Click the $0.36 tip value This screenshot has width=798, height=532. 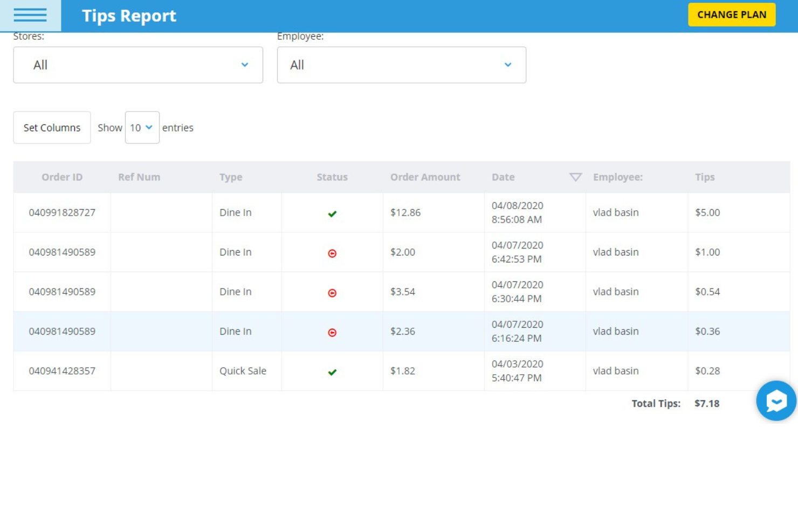[707, 331]
